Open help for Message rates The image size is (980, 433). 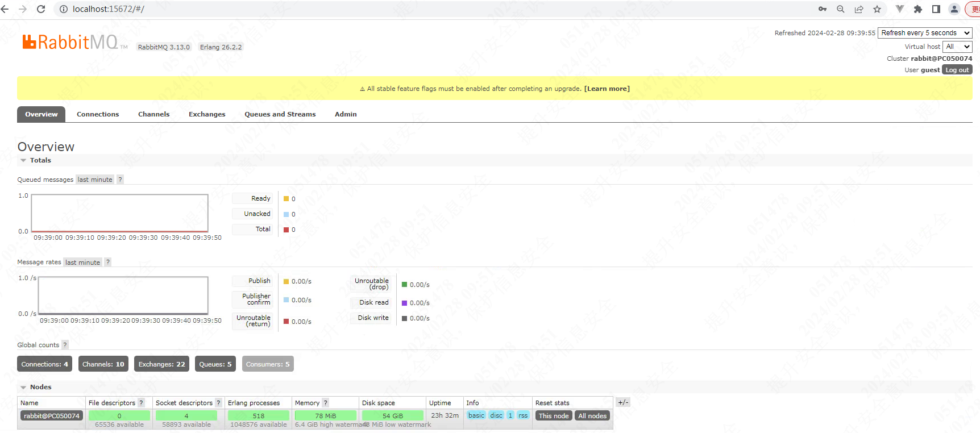click(108, 262)
